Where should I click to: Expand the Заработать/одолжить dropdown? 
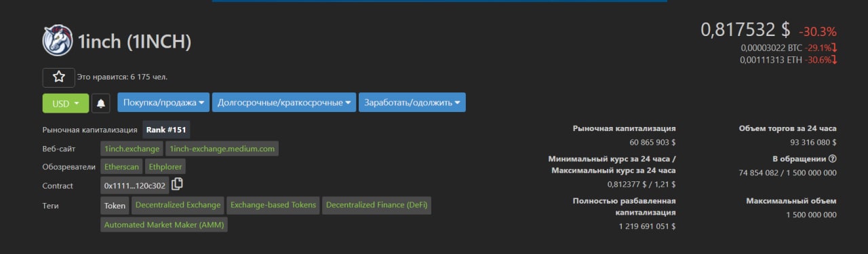(x=412, y=103)
